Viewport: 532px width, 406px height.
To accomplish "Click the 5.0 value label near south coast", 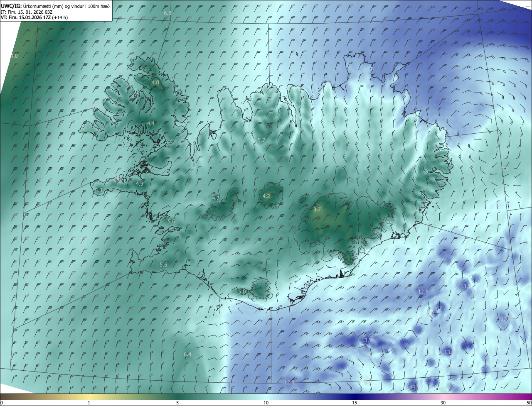I will point(242,292).
